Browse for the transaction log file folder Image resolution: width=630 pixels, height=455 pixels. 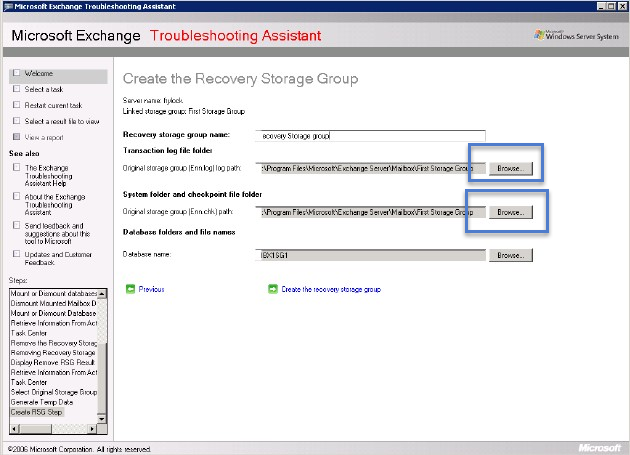(x=511, y=168)
